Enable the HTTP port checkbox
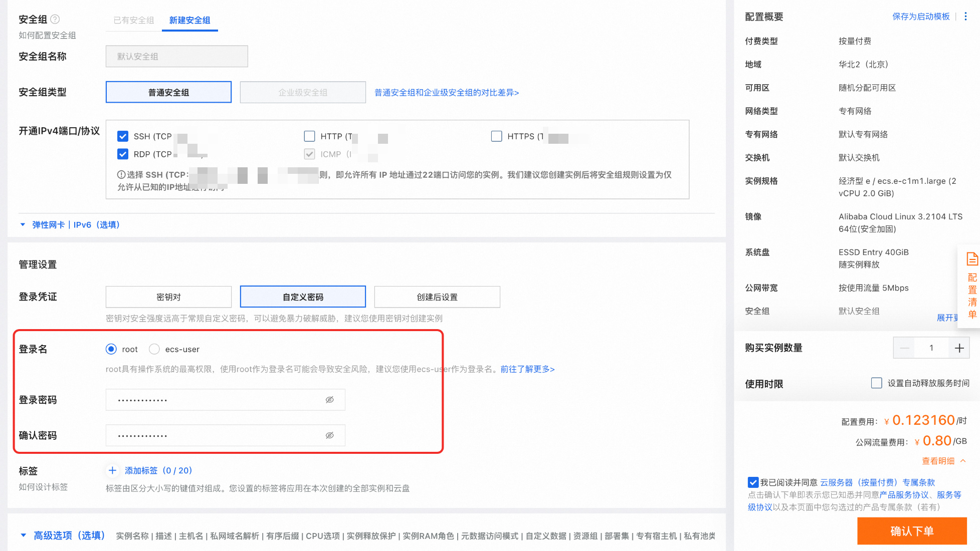 (310, 136)
